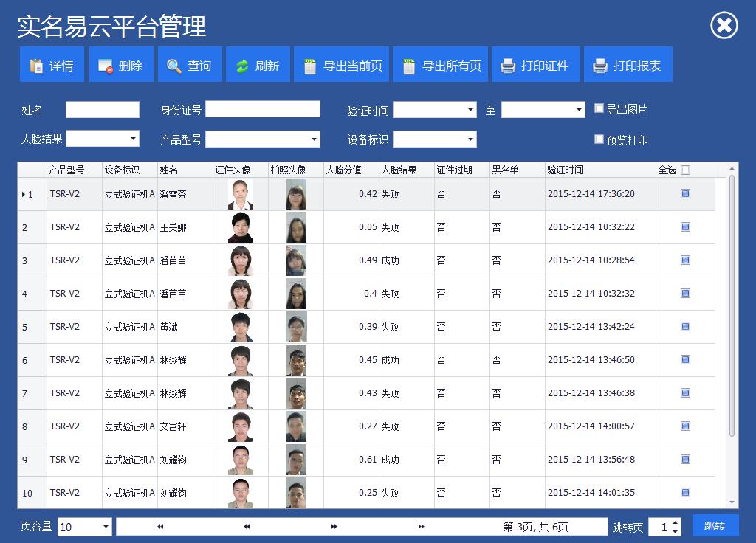Open the 页容量 page size dropdown
Image resolution: width=756 pixels, height=543 pixels.
[106, 527]
